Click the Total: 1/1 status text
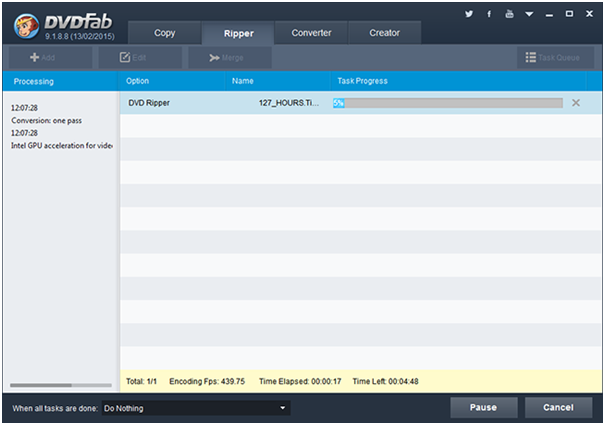 click(141, 382)
